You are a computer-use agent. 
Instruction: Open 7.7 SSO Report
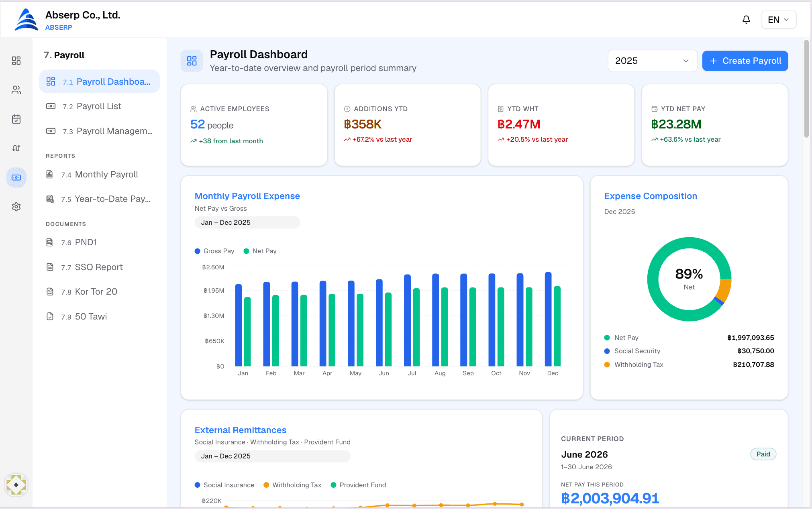pos(99,267)
